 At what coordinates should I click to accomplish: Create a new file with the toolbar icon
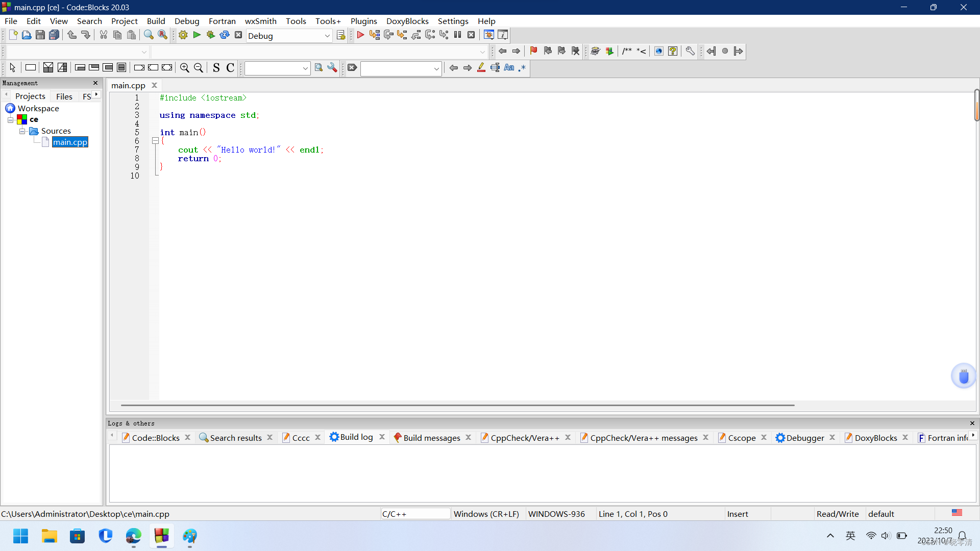13,35
